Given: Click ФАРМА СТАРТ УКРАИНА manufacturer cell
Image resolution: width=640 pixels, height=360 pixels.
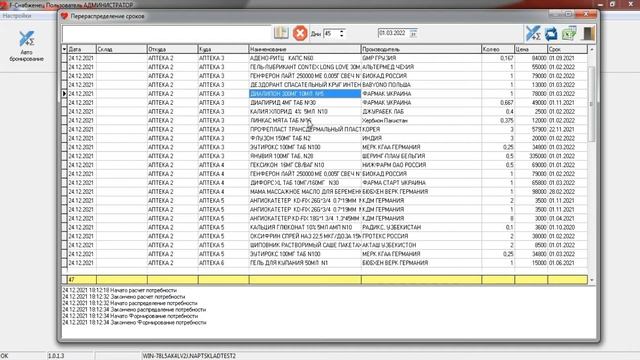Looking at the screenshot, I should 421,183.
